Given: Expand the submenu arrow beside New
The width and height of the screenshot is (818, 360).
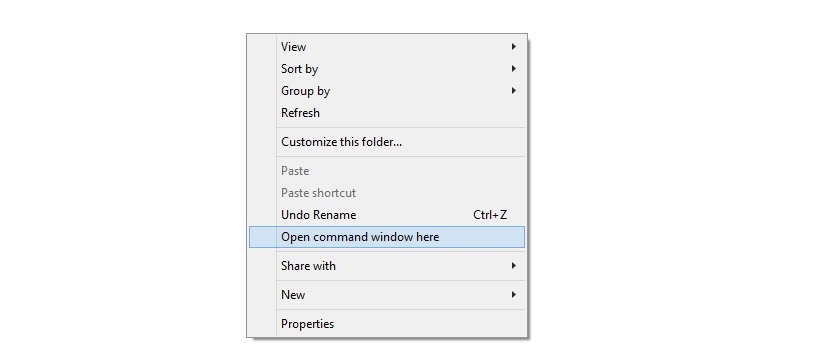Looking at the screenshot, I should tap(514, 294).
